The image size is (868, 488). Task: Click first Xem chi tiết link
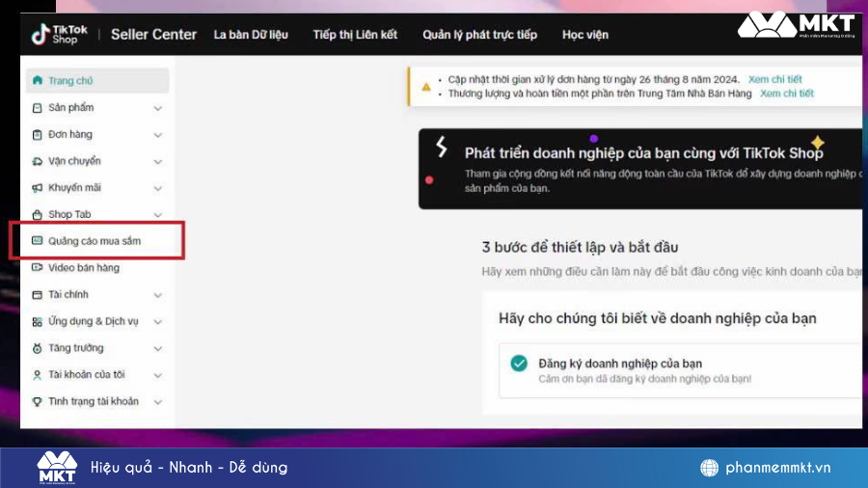click(774, 79)
